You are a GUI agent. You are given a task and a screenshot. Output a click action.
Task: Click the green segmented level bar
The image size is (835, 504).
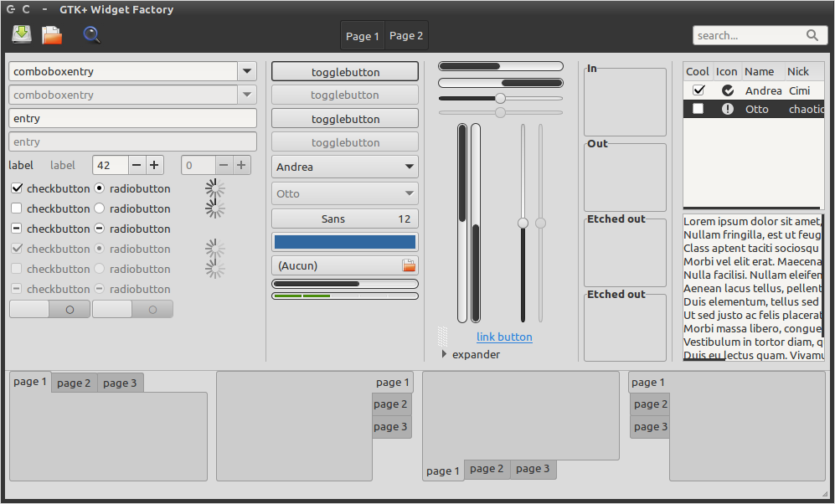tap(345, 296)
